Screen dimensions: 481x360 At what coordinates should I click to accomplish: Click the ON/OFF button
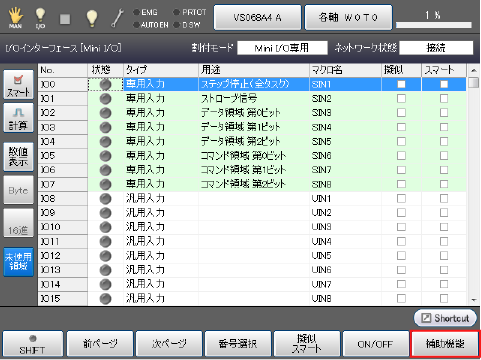(x=375, y=344)
